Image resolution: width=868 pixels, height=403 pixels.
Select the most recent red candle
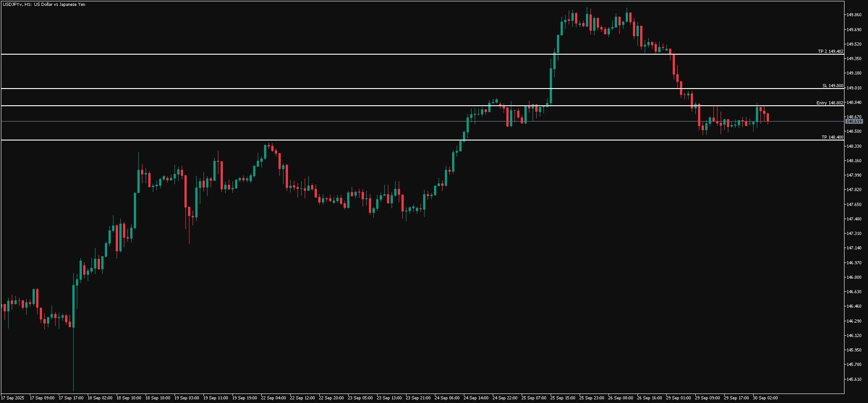click(x=768, y=118)
